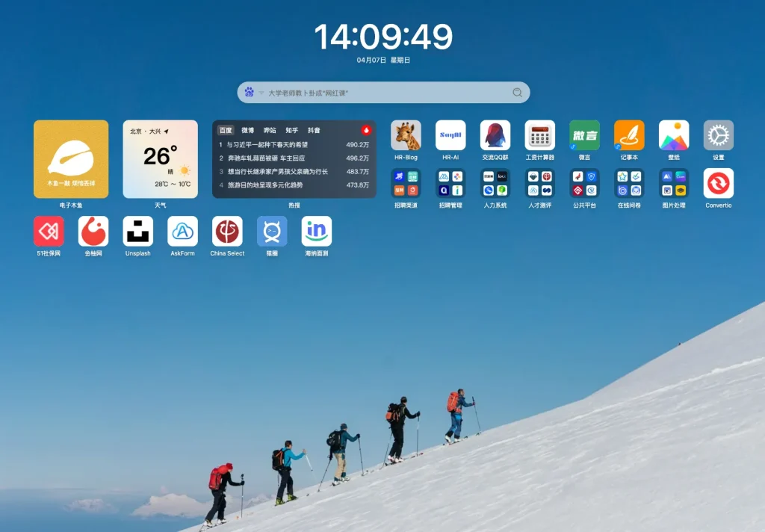This screenshot has height=532, width=765.
Task: Open the China Select icon
Action: pos(227,232)
